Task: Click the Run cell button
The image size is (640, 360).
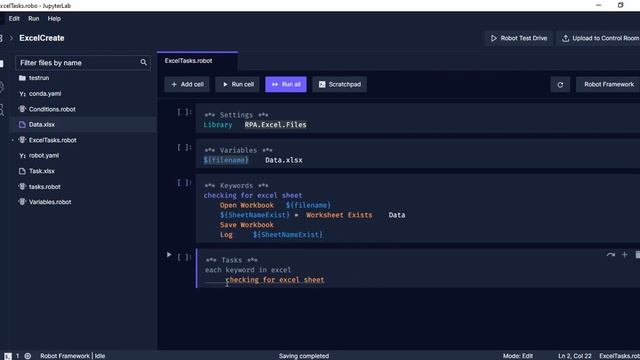Action: pos(237,84)
